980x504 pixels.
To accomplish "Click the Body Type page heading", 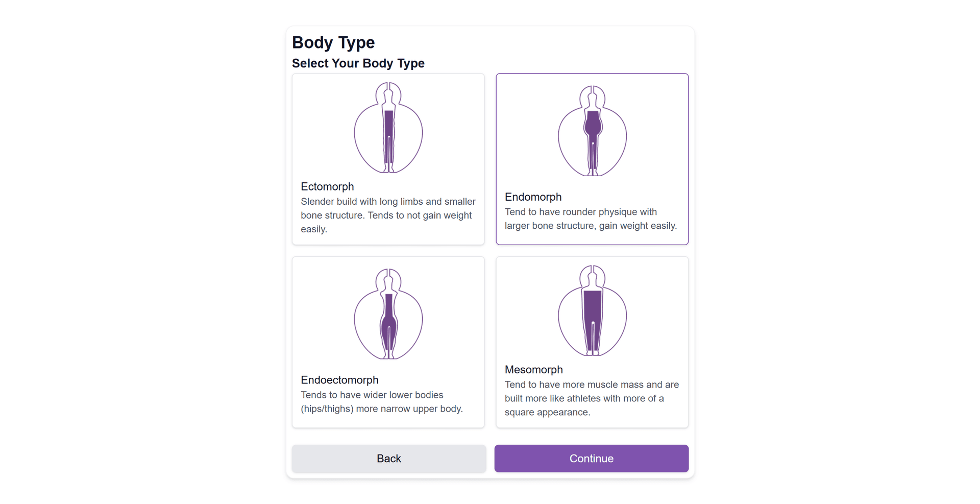I will pyautogui.click(x=333, y=43).
